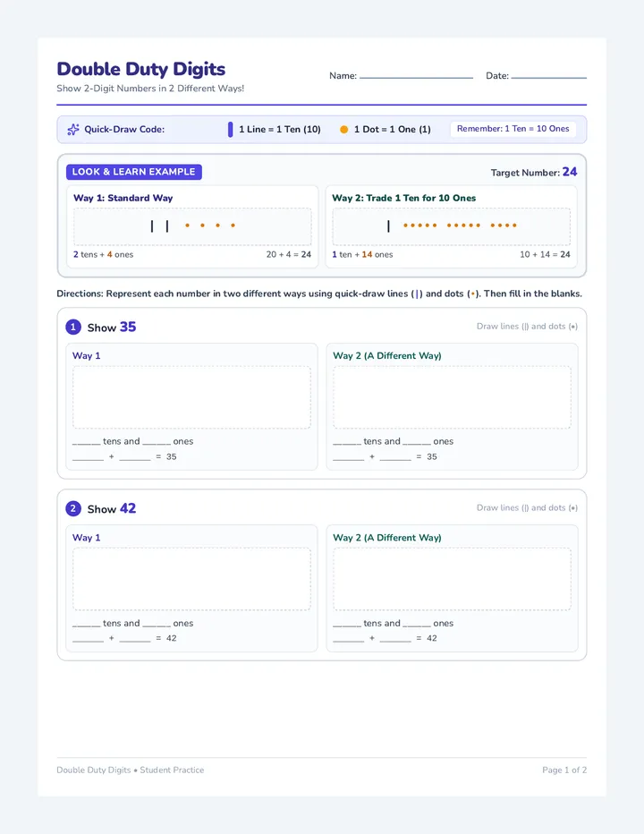Click the ones blank under Way 2 for 42
The height and width of the screenshot is (834, 644).
click(x=417, y=625)
